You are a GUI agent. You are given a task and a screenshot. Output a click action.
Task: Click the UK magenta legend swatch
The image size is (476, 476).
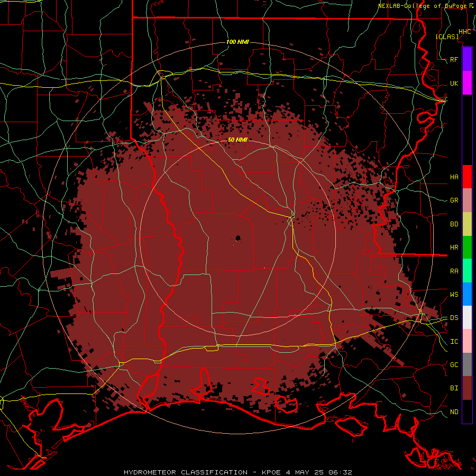[x=467, y=83]
